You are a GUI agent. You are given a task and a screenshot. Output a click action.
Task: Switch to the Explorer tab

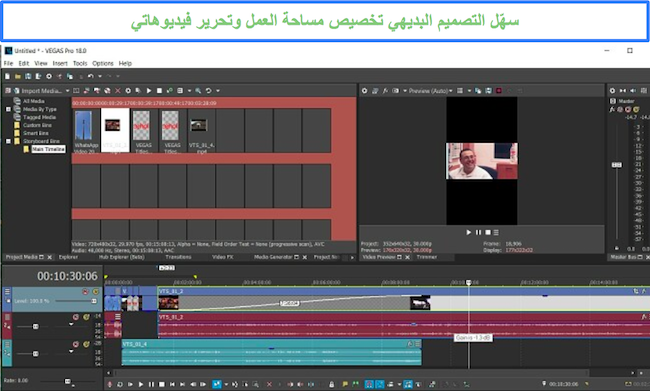coord(68,257)
